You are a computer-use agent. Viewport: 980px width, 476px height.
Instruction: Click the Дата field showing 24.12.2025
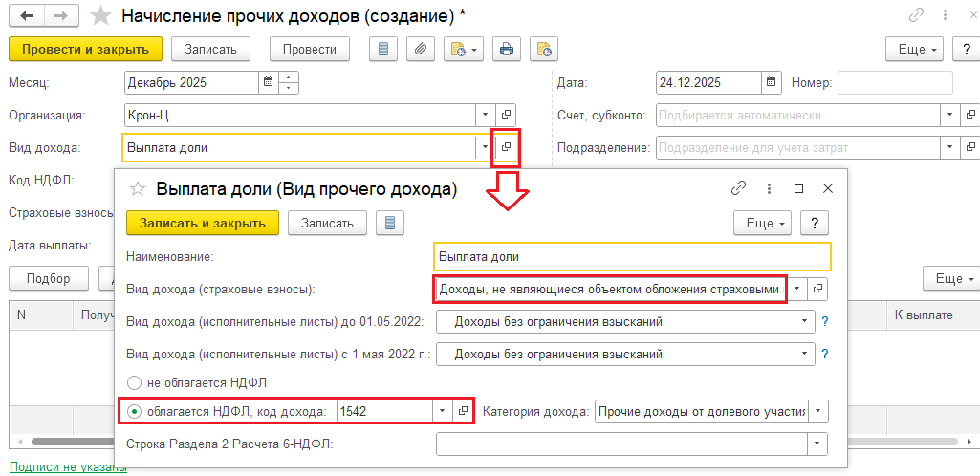[x=708, y=82]
